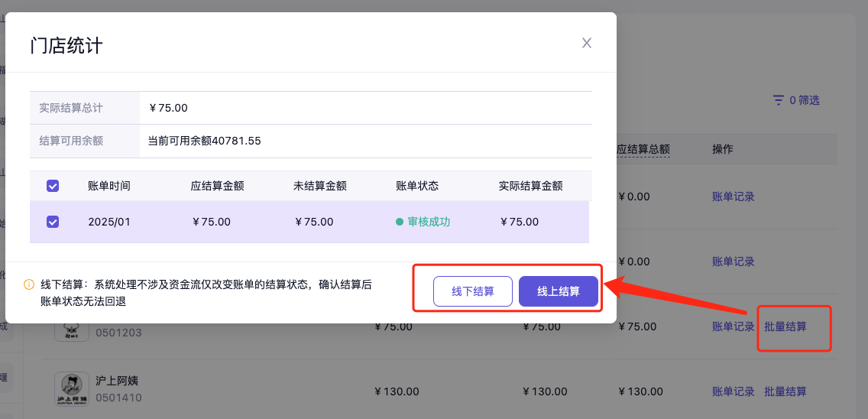This screenshot has height=419, width=868.
Task: Click the filter icon beside 0 筛选
Action: (x=778, y=100)
